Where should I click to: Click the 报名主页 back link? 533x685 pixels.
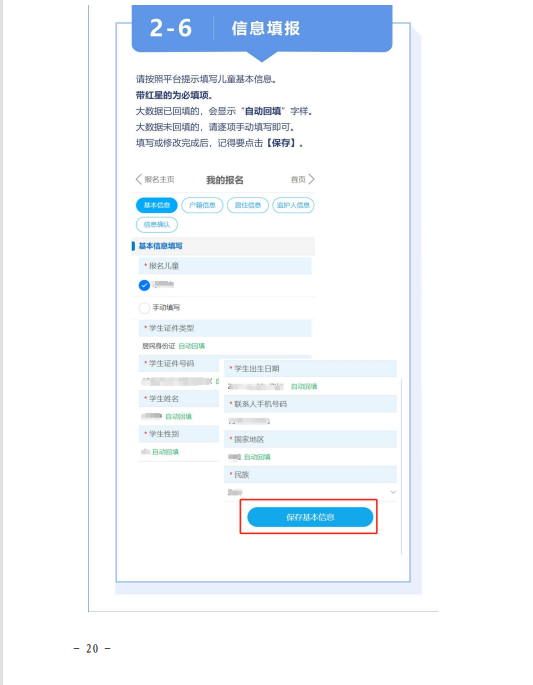coord(159,180)
